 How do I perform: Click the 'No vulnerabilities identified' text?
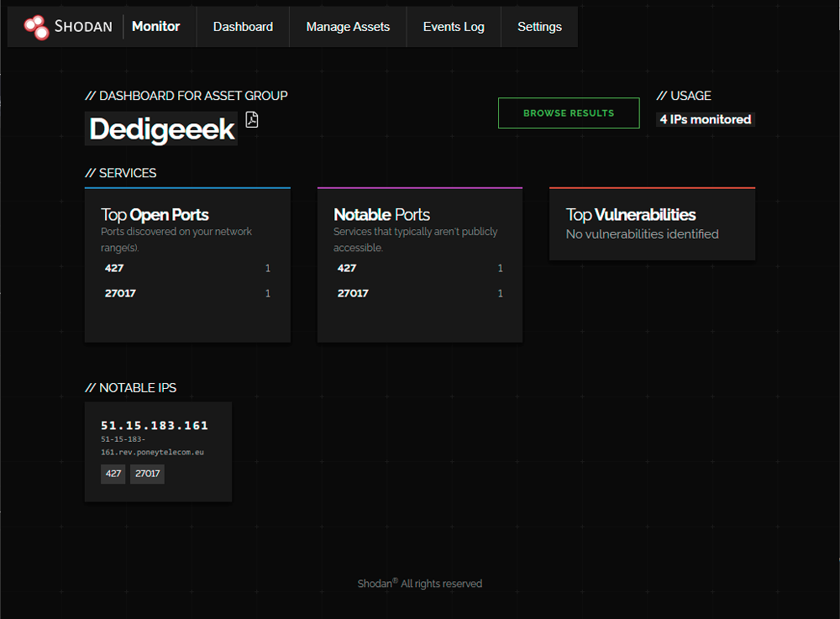[643, 234]
